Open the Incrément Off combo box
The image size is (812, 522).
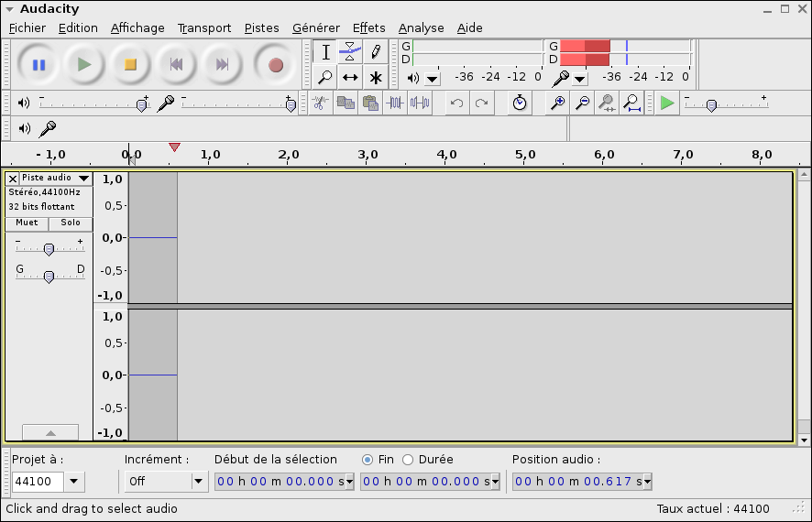(167, 481)
